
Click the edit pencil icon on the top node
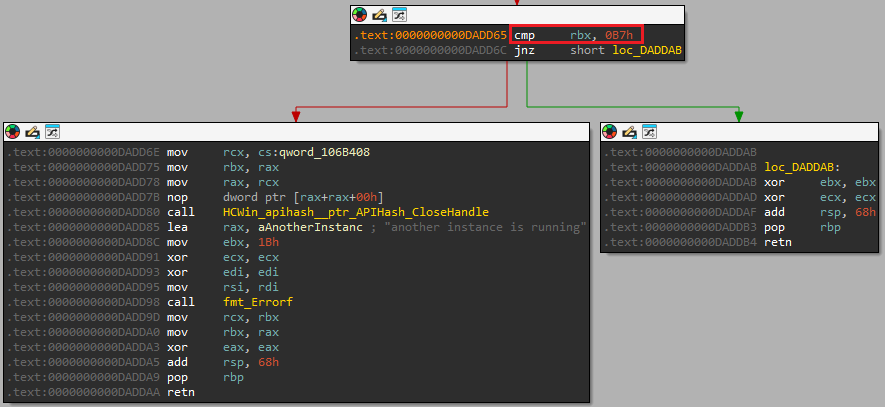coord(379,15)
